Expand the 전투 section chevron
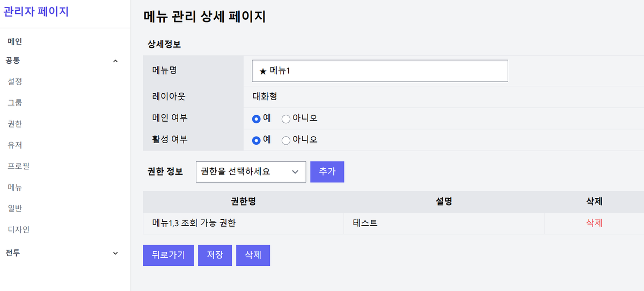This screenshot has height=291, width=644. 115,253
